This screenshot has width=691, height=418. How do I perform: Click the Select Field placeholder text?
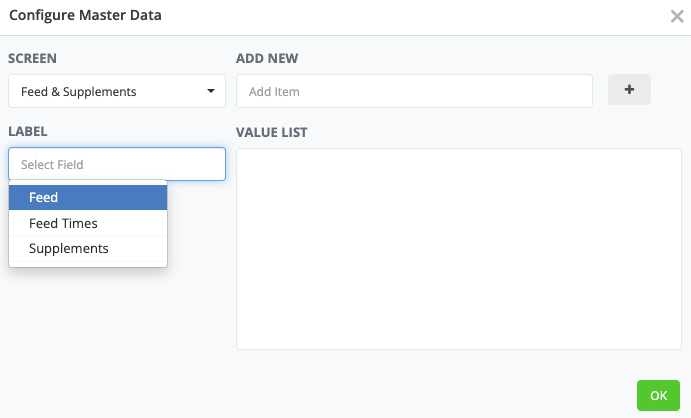pyautogui.click(x=52, y=164)
